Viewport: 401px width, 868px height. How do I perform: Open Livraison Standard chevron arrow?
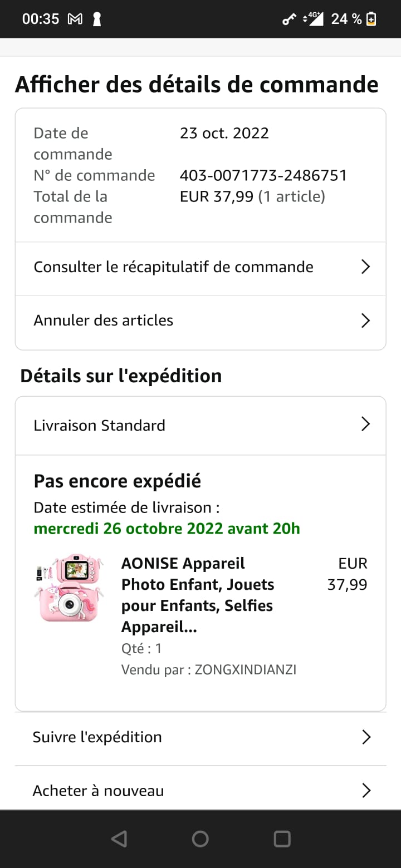click(x=365, y=425)
